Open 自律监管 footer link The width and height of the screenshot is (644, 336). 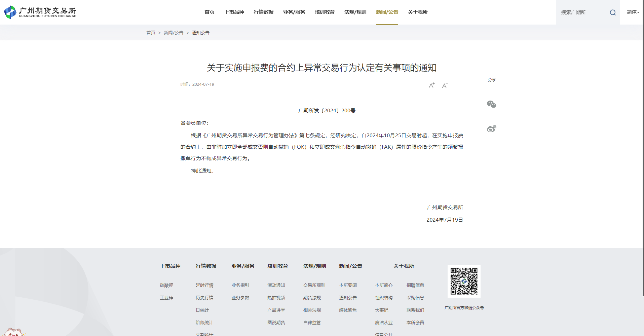coord(312,323)
